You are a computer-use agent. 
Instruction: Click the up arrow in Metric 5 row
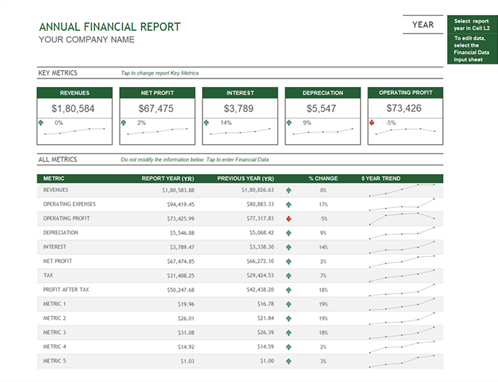(x=289, y=361)
